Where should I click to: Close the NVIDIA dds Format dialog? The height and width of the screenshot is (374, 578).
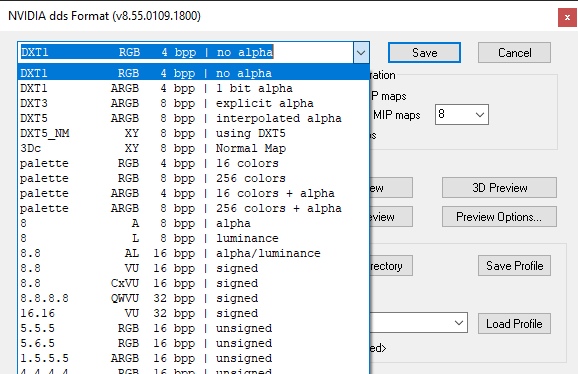pyautogui.click(x=567, y=17)
